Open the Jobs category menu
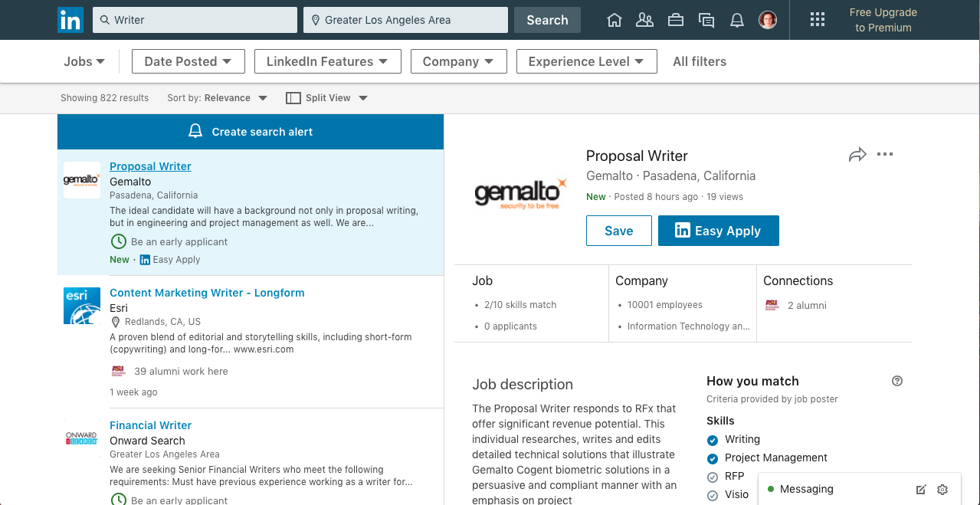 84,61
